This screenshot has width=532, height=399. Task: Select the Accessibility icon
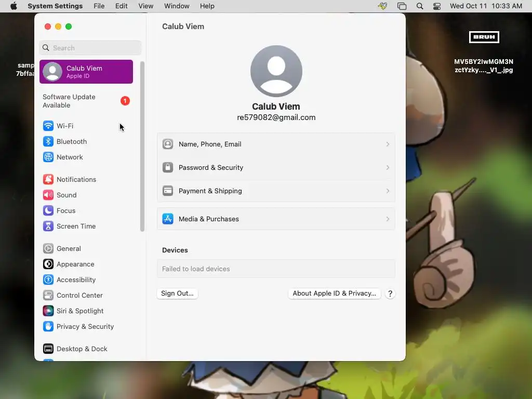coord(48,280)
